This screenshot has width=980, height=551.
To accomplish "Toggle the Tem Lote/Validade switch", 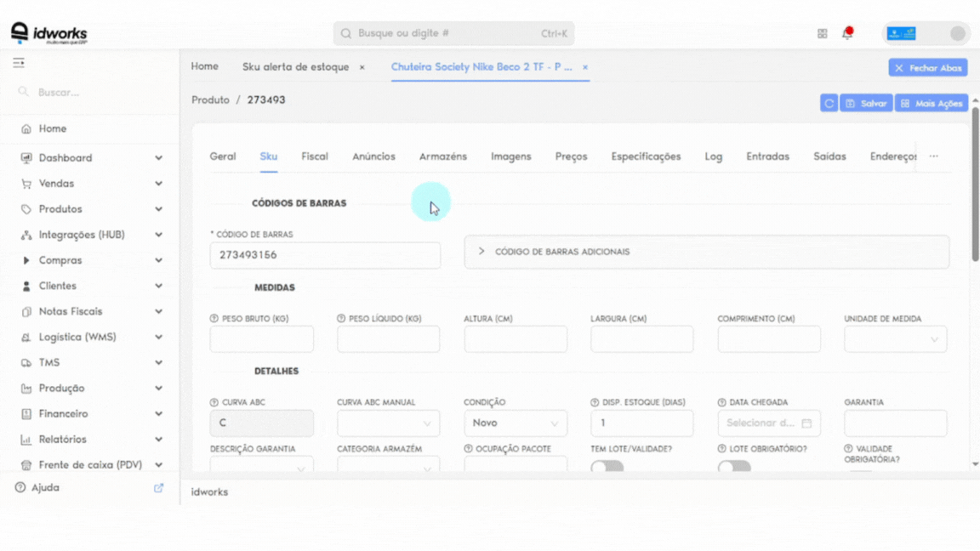I will coord(607,467).
